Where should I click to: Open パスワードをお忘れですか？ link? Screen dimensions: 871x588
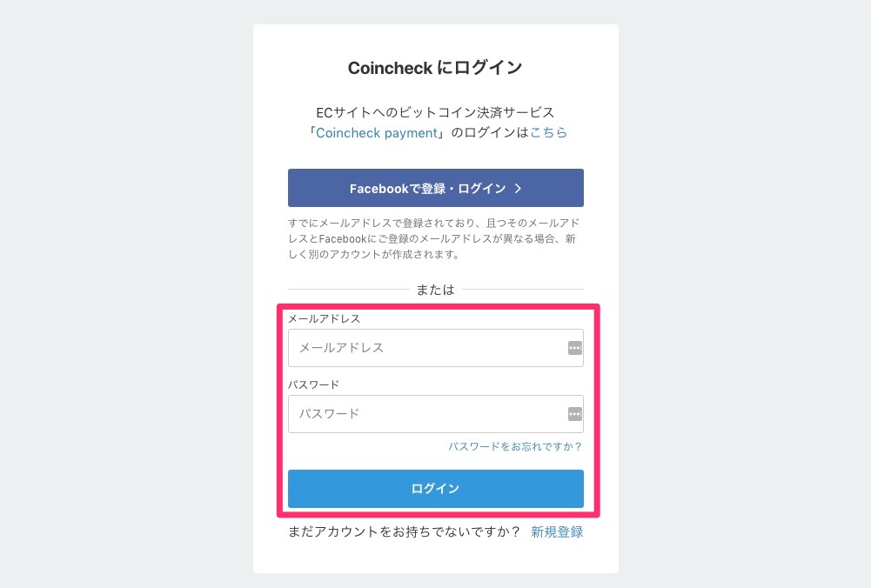[x=515, y=446]
